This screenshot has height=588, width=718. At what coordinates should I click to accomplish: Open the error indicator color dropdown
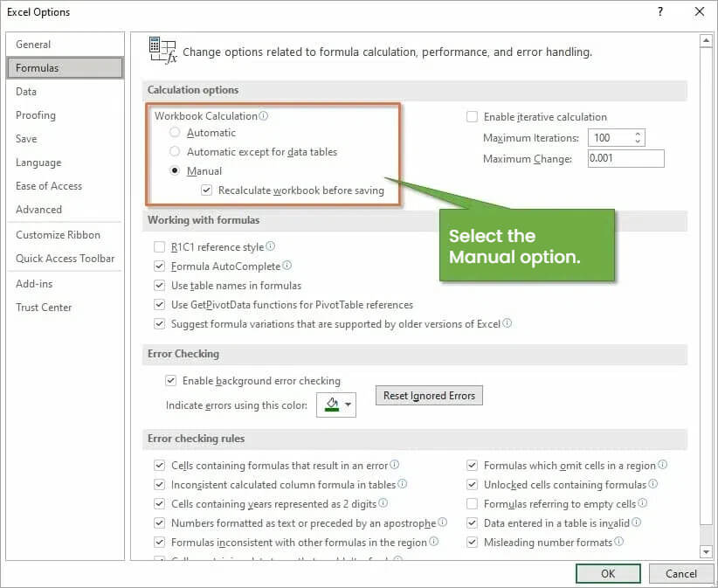tap(347, 405)
